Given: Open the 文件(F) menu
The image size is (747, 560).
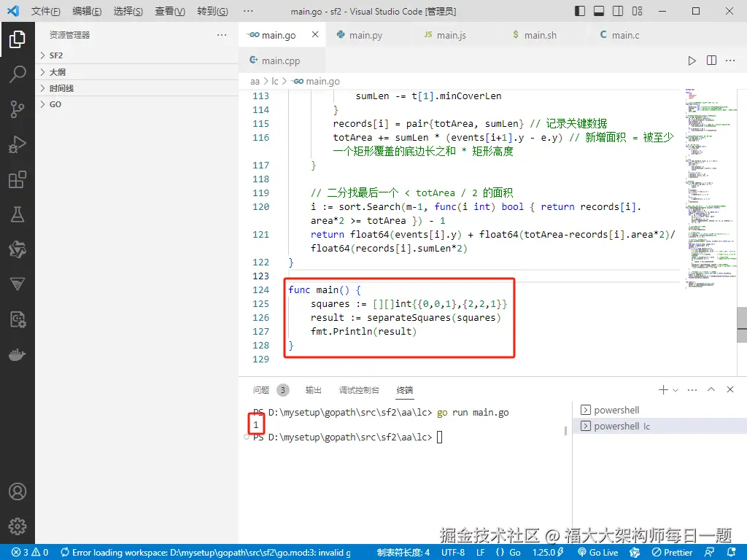Looking at the screenshot, I should click(x=46, y=11).
